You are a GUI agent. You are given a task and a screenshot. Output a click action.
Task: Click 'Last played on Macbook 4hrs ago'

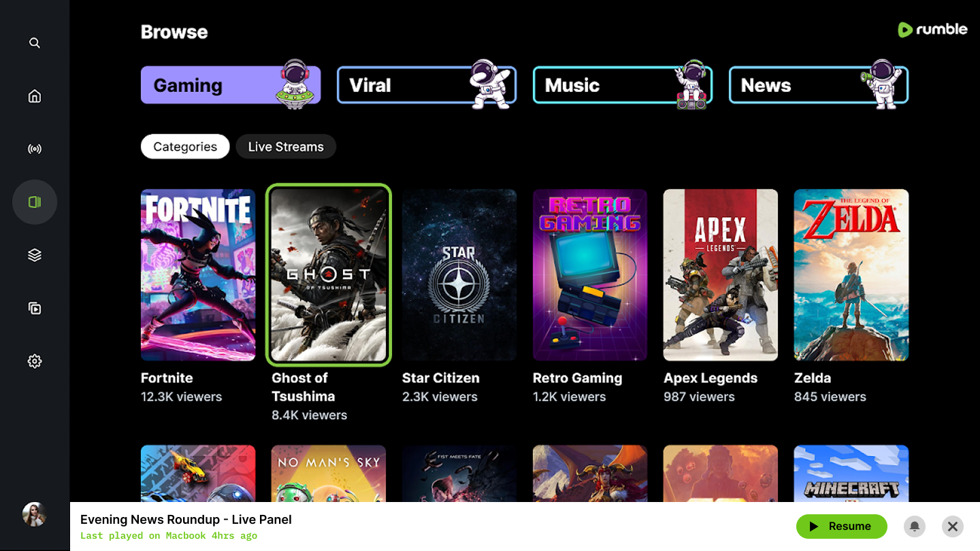tap(169, 536)
